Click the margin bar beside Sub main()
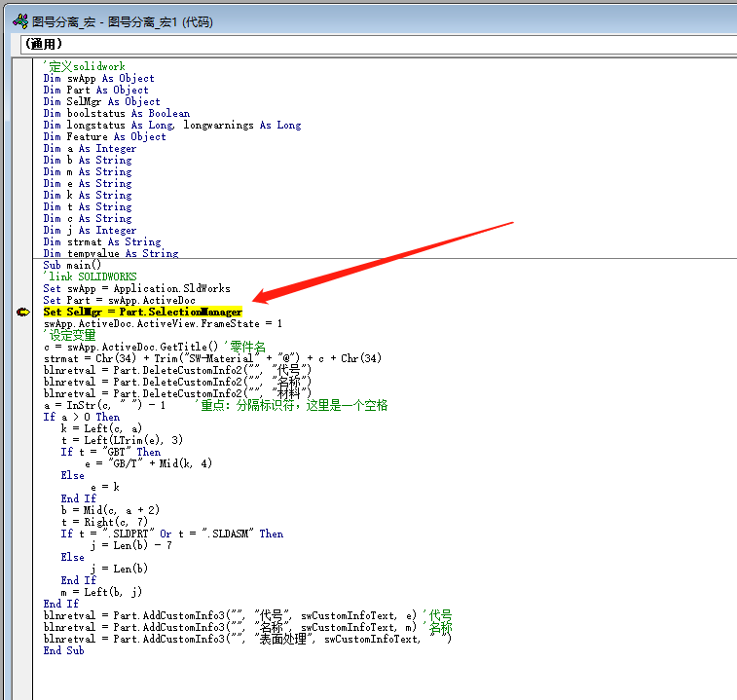Image resolution: width=737 pixels, height=700 pixels. 22,265
